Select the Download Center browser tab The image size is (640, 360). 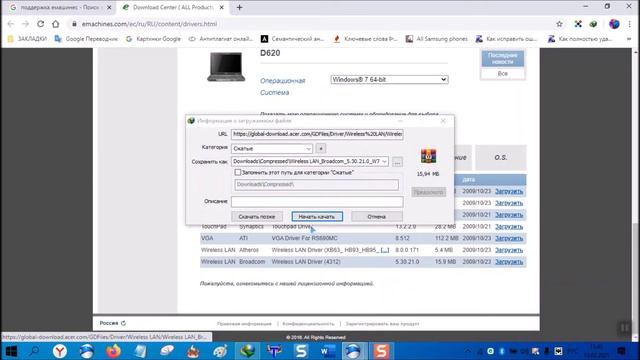pos(173,7)
